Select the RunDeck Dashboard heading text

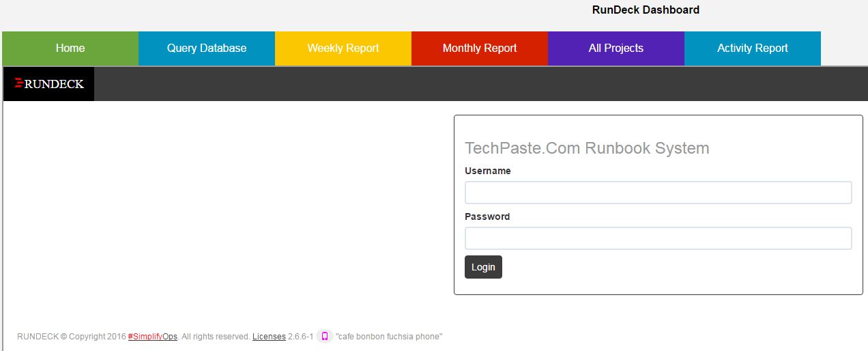[646, 10]
